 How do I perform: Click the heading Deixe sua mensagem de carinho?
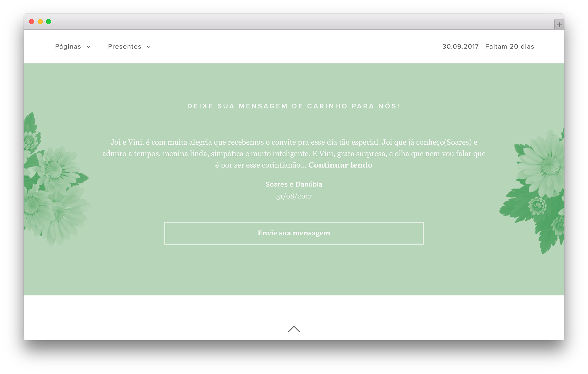[294, 106]
